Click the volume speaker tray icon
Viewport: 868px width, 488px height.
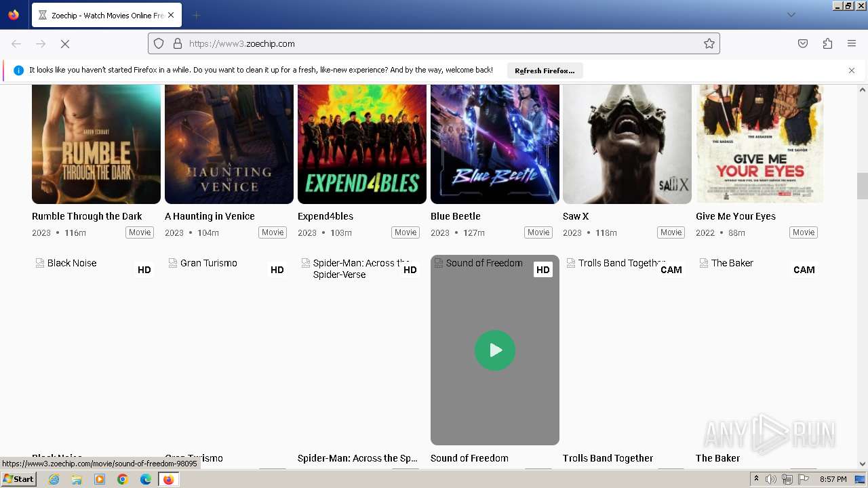click(771, 479)
